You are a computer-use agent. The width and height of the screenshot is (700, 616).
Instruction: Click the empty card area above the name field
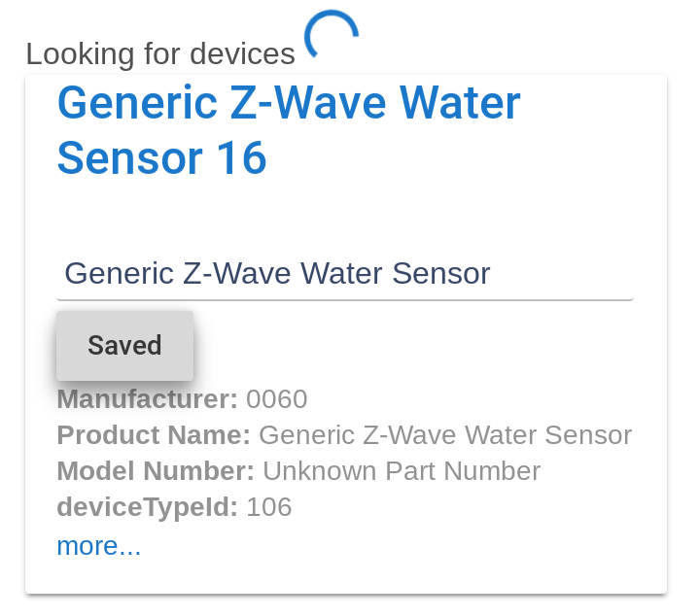coord(345,214)
